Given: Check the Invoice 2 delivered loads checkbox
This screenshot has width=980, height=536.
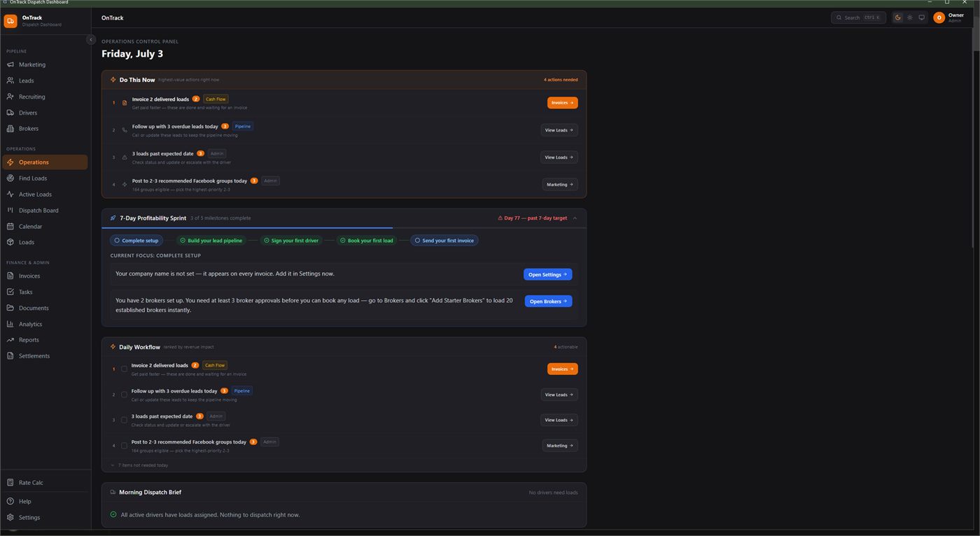Looking at the screenshot, I should [124, 369].
